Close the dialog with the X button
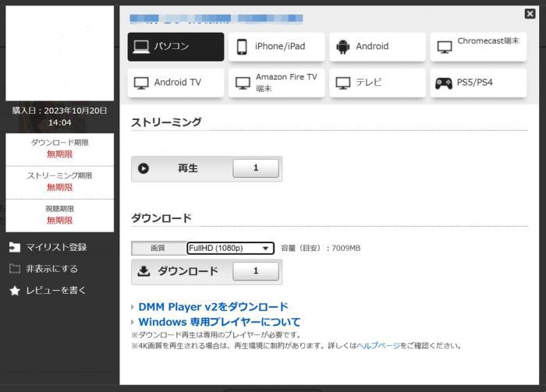Image resolution: width=546 pixels, height=392 pixels. click(x=530, y=14)
